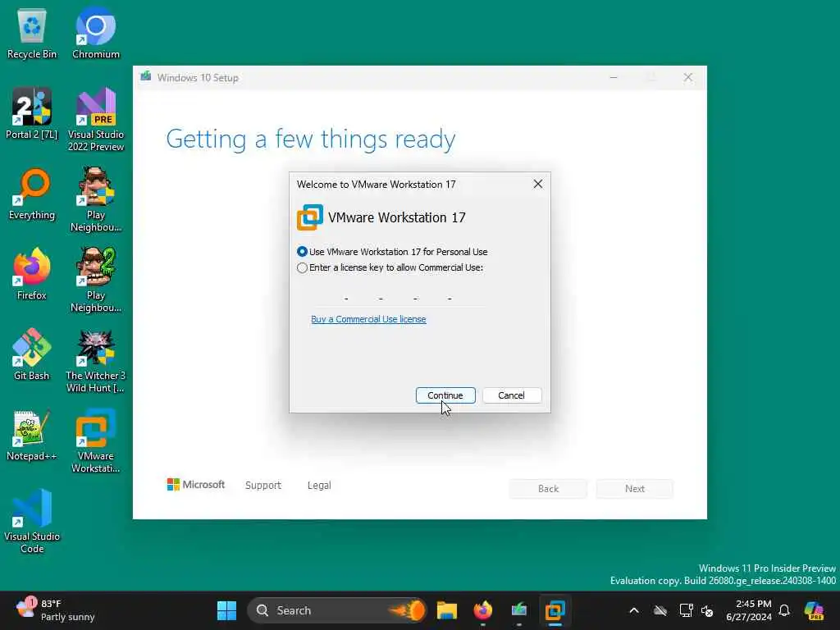The width and height of the screenshot is (840, 630).
Task: Select The Witcher 3 Wild Hunt icon
Action: [96, 360]
